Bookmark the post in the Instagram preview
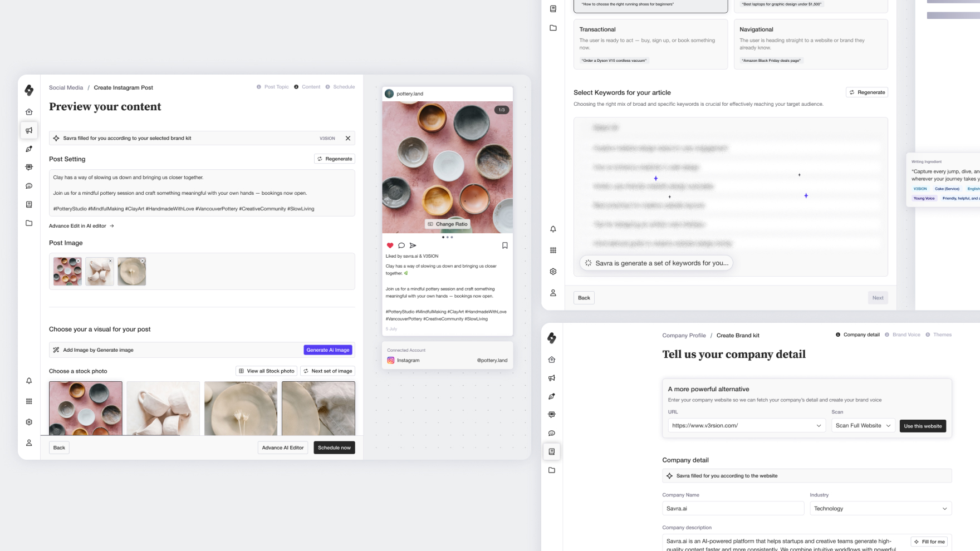 pyautogui.click(x=505, y=245)
